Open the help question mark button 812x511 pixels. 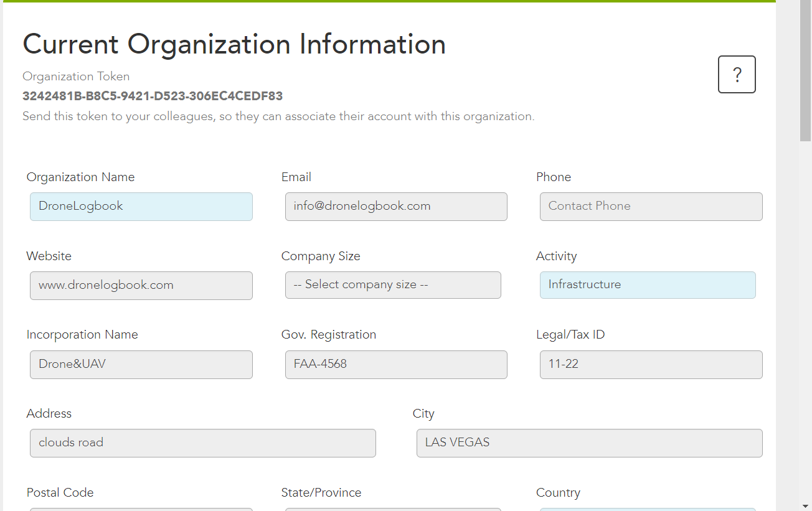[737, 75]
